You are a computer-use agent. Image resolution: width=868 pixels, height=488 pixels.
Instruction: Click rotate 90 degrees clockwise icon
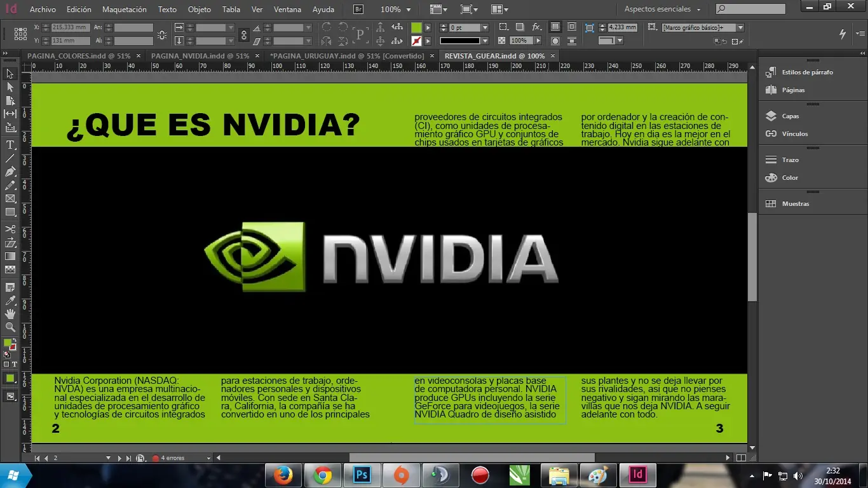tap(327, 27)
